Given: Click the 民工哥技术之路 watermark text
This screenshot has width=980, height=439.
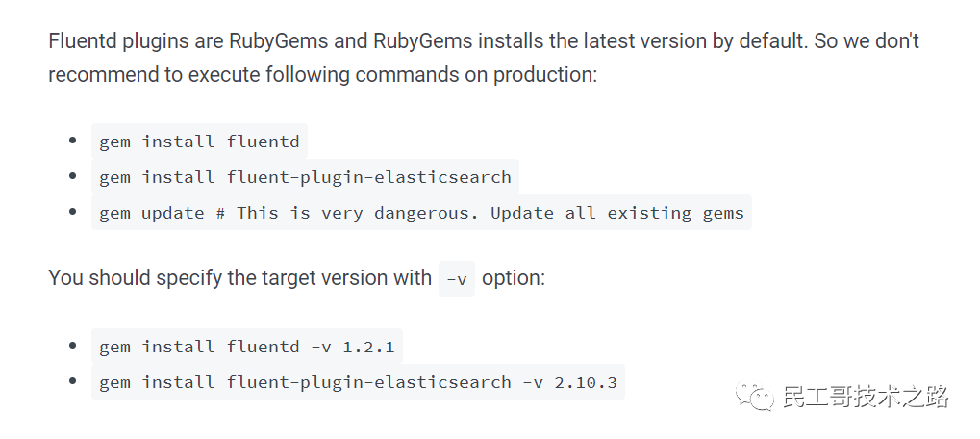Looking at the screenshot, I should [866, 397].
